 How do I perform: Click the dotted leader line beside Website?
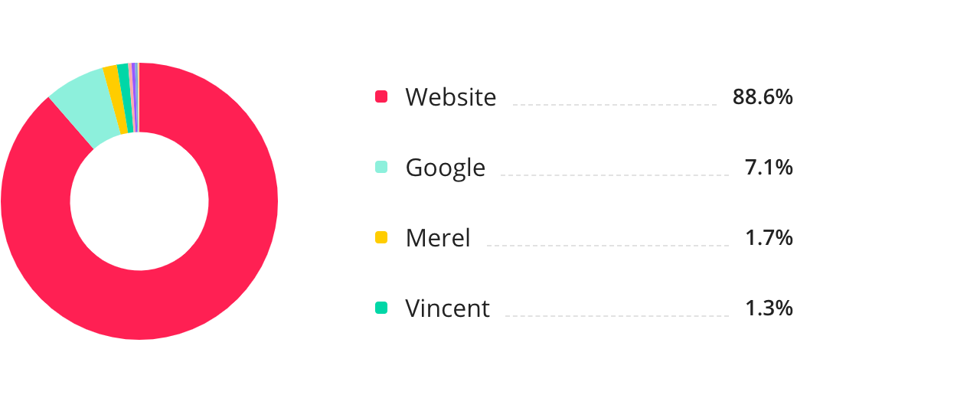tap(614, 104)
